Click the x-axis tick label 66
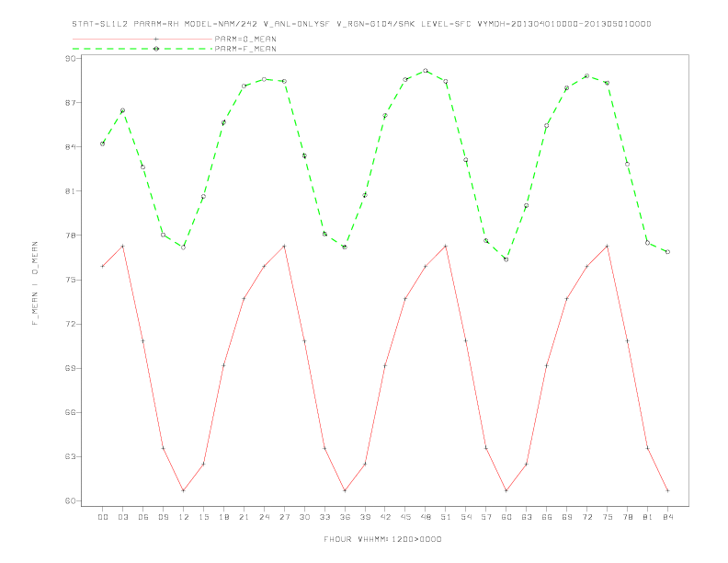Viewport: 728px width, 563px height. 547,517
